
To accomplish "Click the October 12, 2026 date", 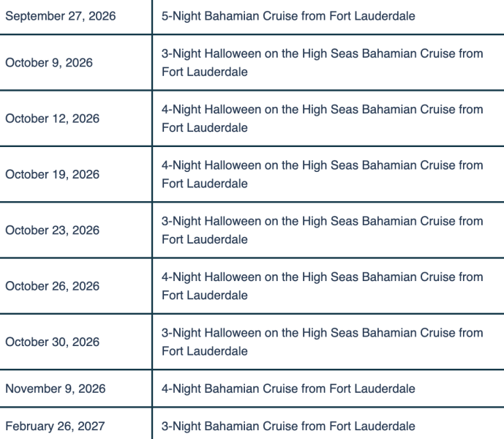I will click(x=52, y=119).
